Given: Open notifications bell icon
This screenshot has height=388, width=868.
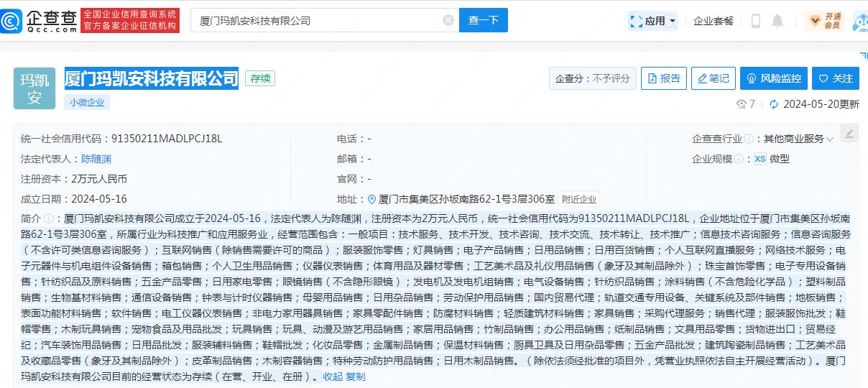Looking at the screenshot, I should point(777,21).
